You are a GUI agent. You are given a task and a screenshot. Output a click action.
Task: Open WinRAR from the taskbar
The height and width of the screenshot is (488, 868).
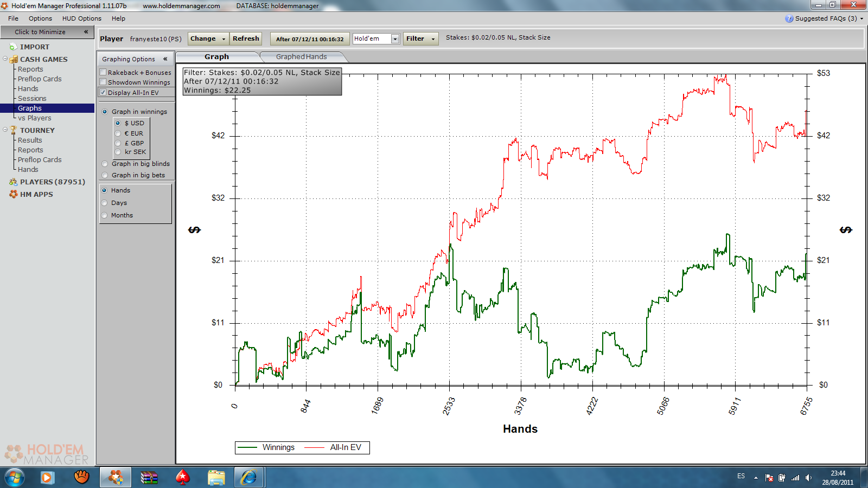[x=149, y=478]
